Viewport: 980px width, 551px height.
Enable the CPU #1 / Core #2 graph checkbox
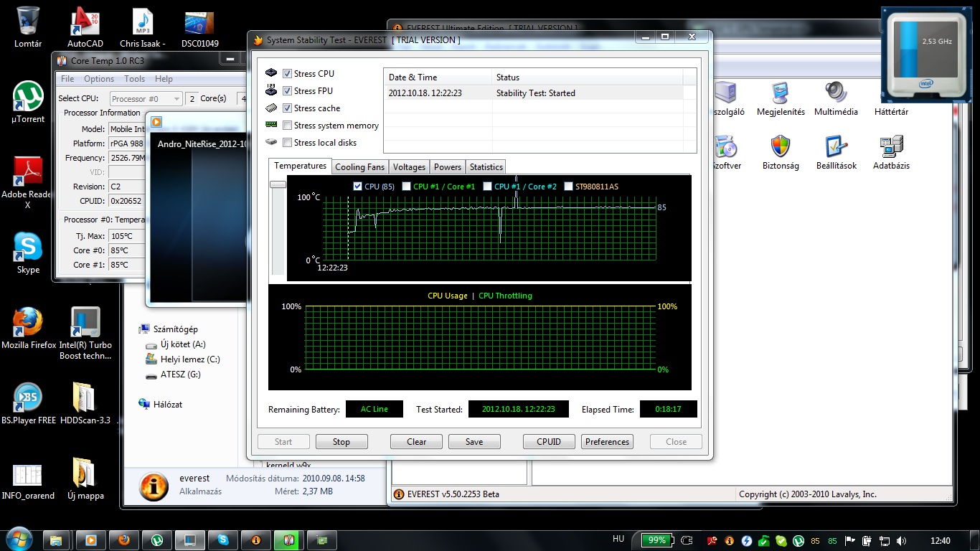488,187
